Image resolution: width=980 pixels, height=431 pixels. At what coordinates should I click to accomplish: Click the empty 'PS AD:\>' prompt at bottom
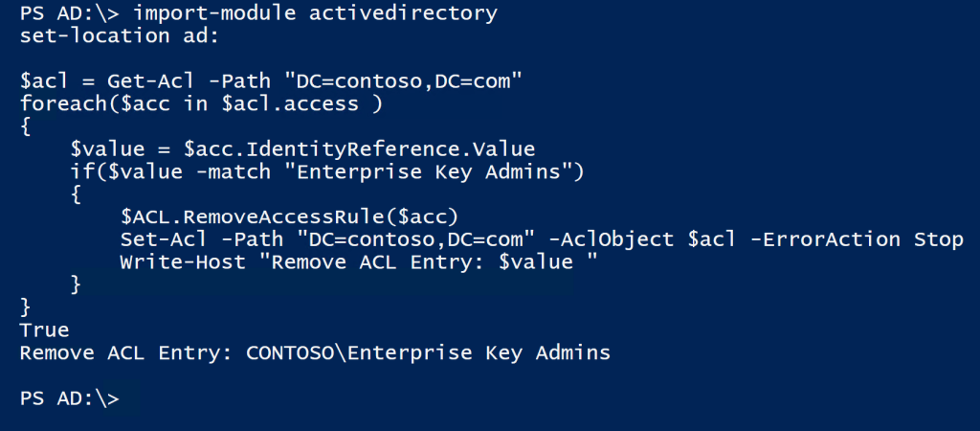pos(69,398)
